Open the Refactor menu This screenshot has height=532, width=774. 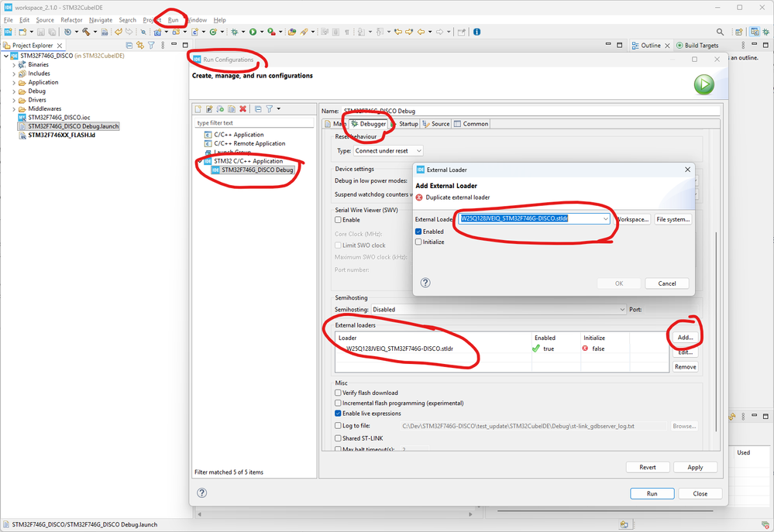pos(71,20)
